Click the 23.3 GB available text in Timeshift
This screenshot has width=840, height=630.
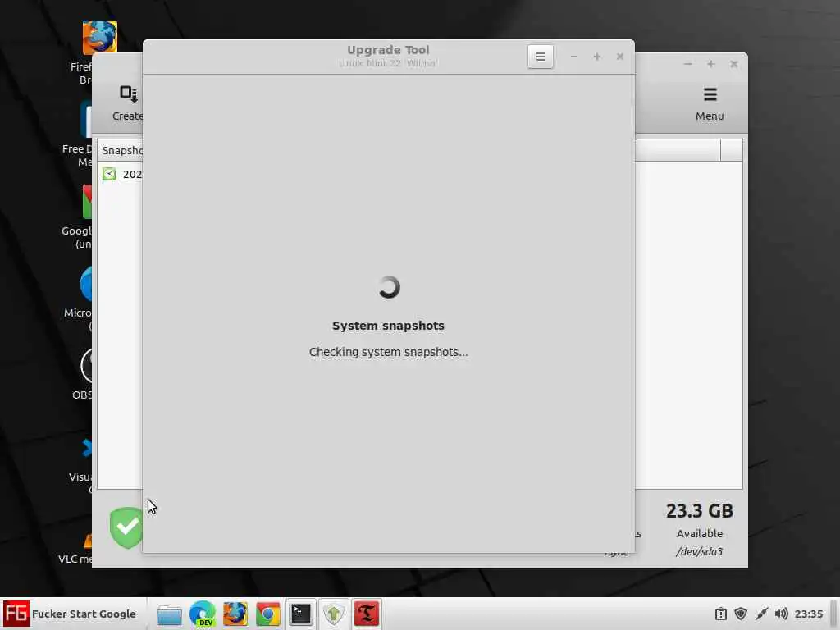tap(700, 511)
